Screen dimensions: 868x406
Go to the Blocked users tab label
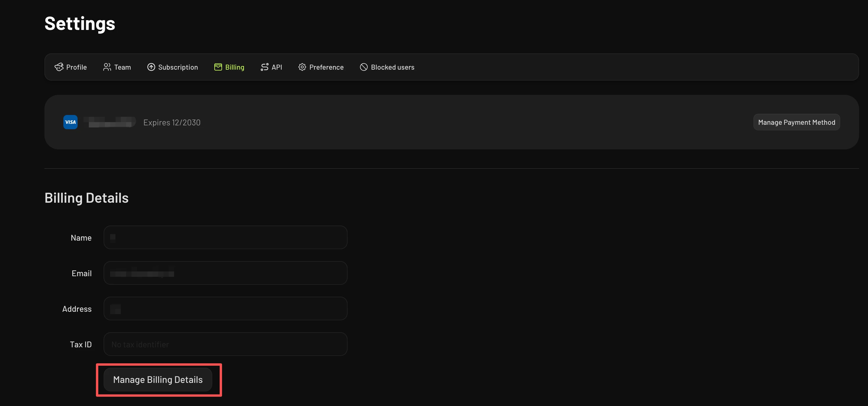pyautogui.click(x=393, y=67)
